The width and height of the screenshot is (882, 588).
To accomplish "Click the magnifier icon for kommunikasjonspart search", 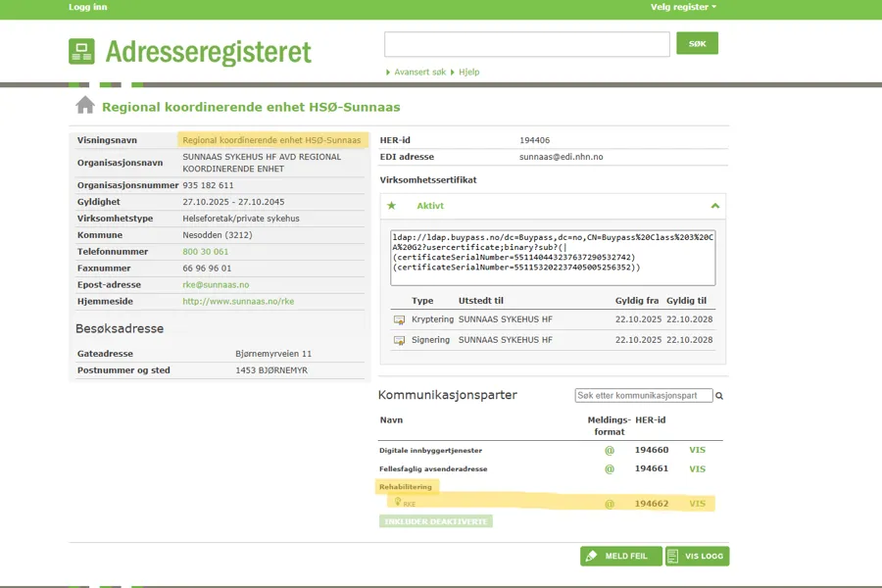I will (719, 396).
